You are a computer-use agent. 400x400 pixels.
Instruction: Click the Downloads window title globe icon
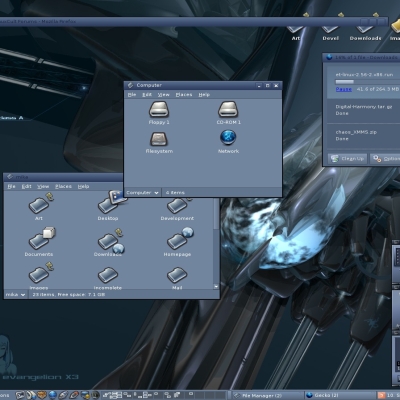[x=329, y=57]
